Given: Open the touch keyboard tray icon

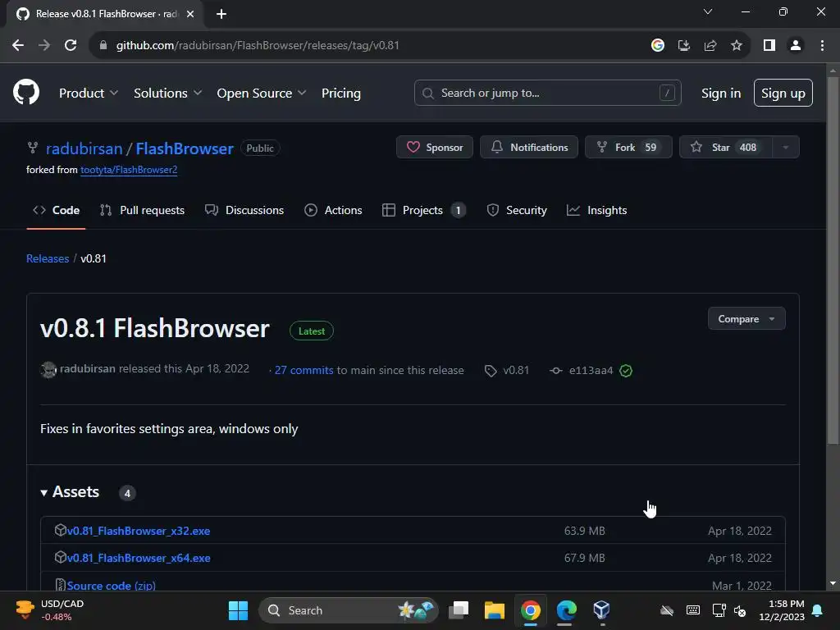Looking at the screenshot, I should coord(692,610).
